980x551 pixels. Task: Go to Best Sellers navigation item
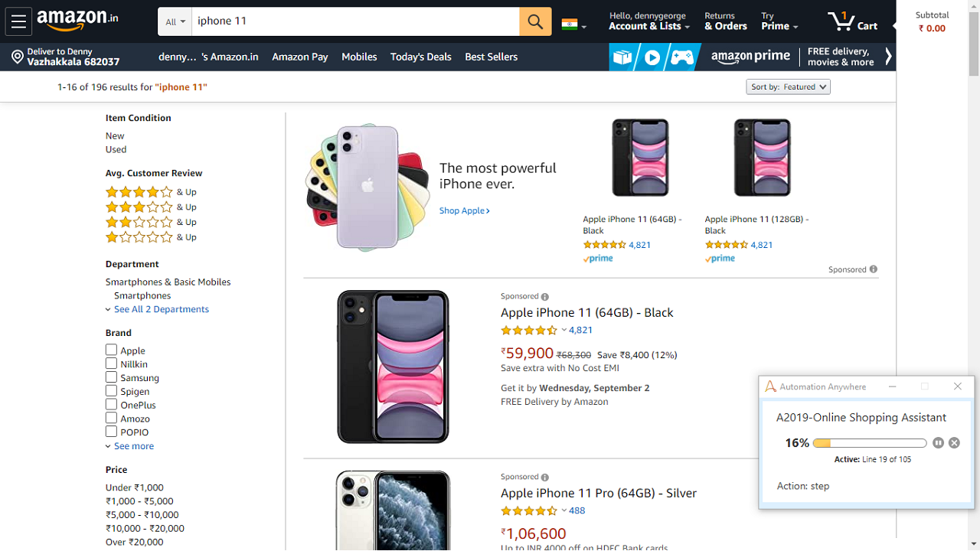491,57
